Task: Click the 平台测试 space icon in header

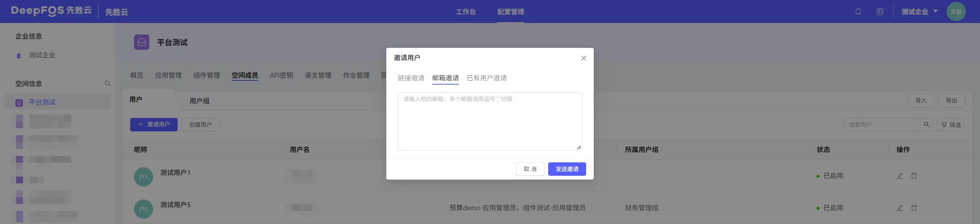Action: [x=142, y=42]
